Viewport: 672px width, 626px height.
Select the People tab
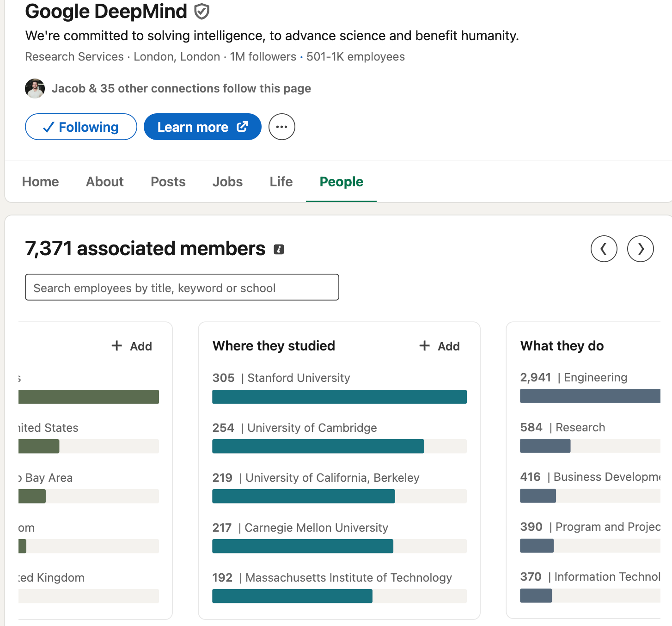[342, 182]
